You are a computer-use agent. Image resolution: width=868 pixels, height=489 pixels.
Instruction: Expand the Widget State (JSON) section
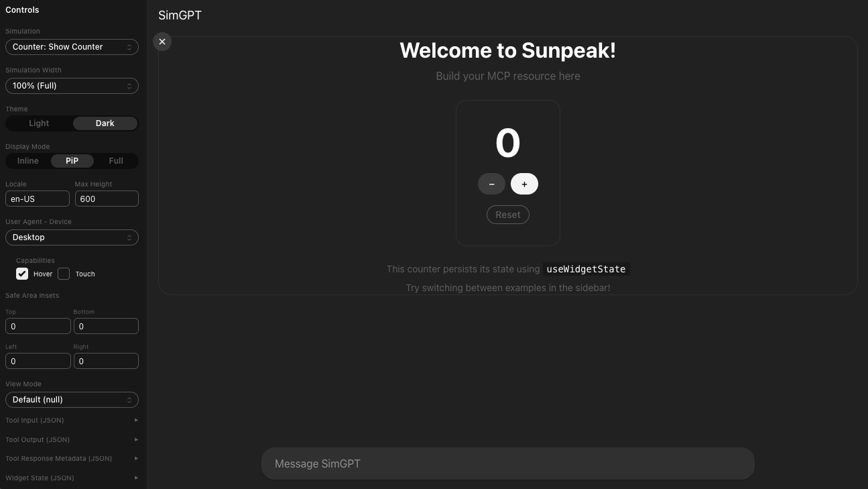pos(72,478)
